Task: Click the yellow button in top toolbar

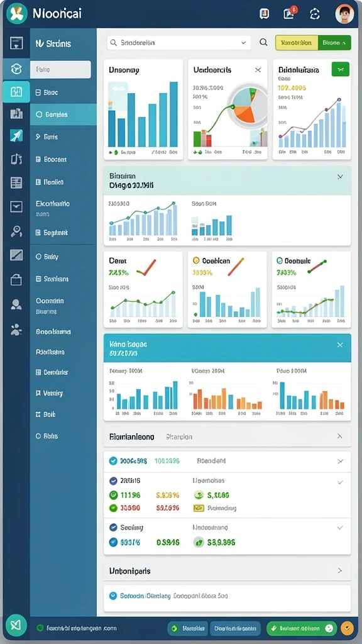Action: pyautogui.click(x=297, y=42)
